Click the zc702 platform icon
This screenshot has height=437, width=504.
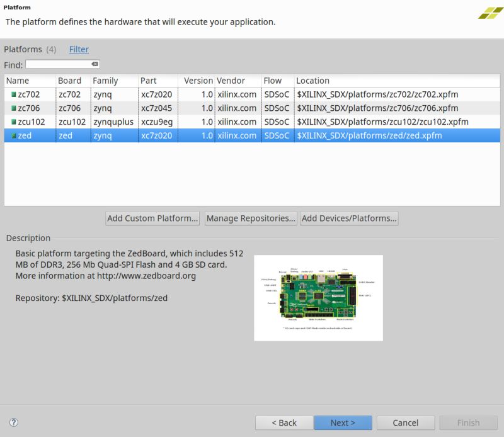(13, 94)
